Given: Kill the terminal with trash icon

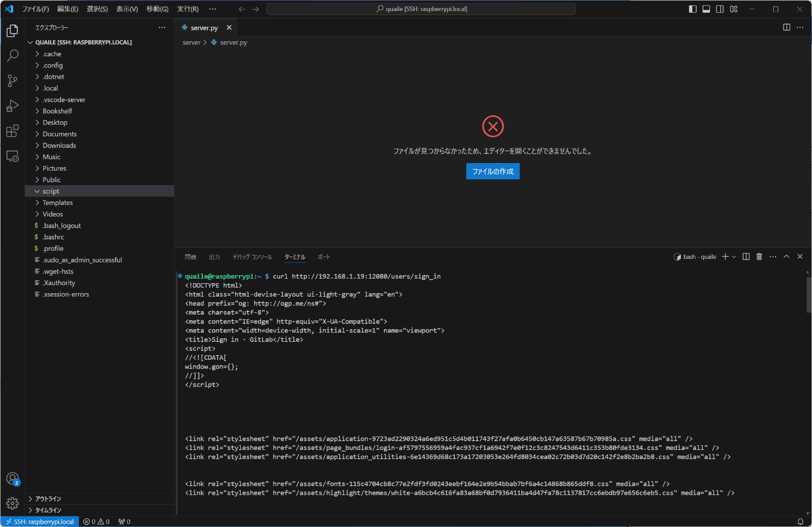Looking at the screenshot, I should coord(759,257).
